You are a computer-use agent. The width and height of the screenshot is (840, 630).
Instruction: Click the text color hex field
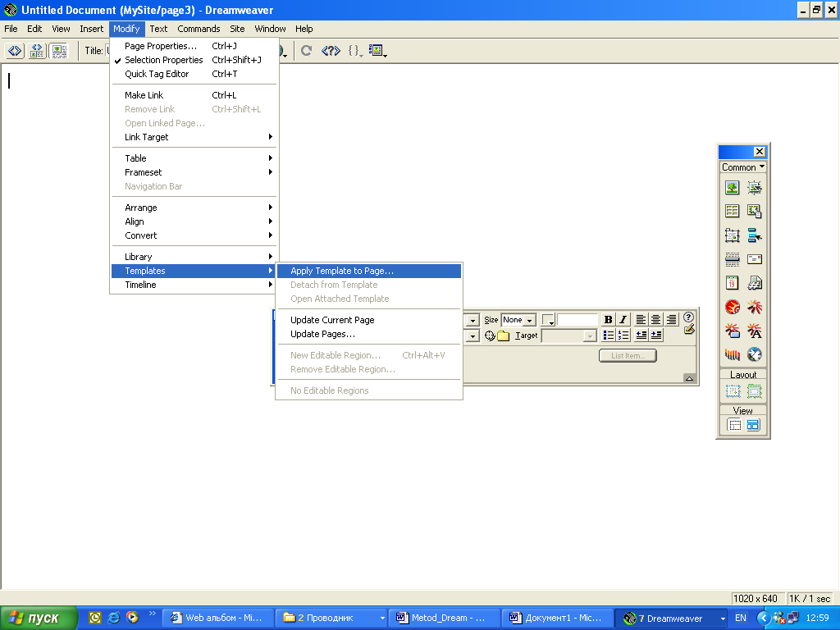coord(577,321)
